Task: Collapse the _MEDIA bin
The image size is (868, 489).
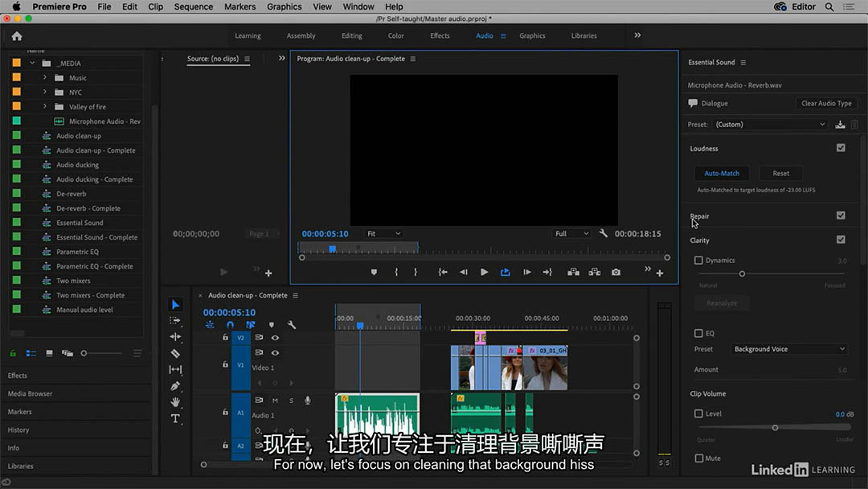Action: click(32, 63)
